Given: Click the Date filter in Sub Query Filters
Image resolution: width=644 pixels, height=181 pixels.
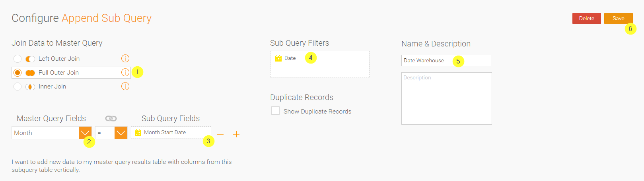Looking at the screenshot, I should [x=286, y=58].
